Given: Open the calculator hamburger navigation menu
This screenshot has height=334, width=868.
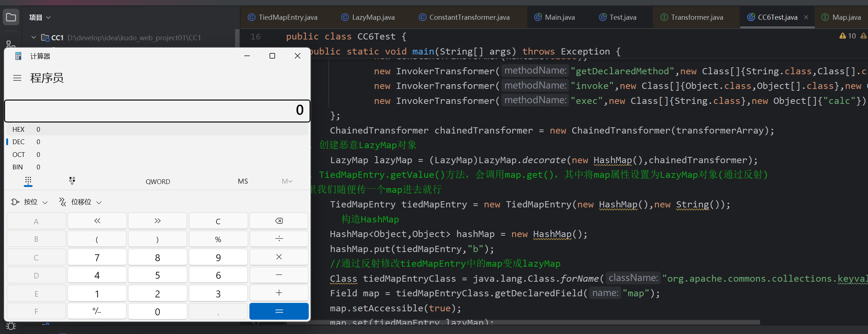Looking at the screenshot, I should point(17,78).
